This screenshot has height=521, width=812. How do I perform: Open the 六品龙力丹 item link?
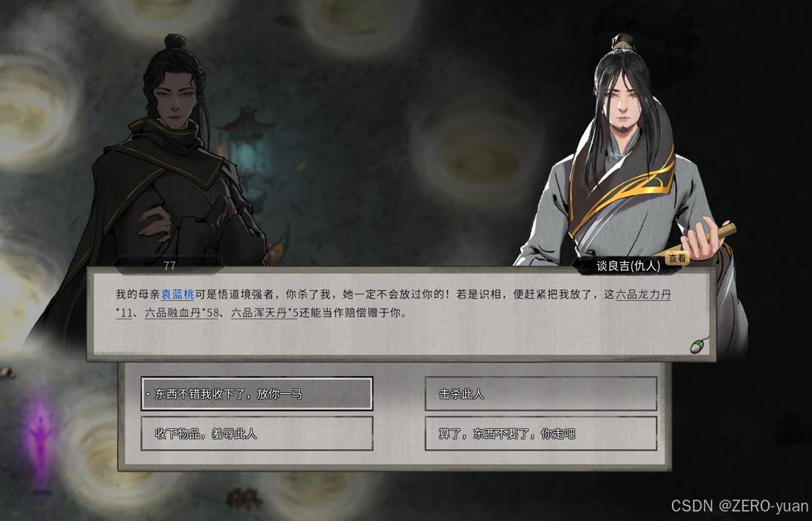[x=643, y=294]
